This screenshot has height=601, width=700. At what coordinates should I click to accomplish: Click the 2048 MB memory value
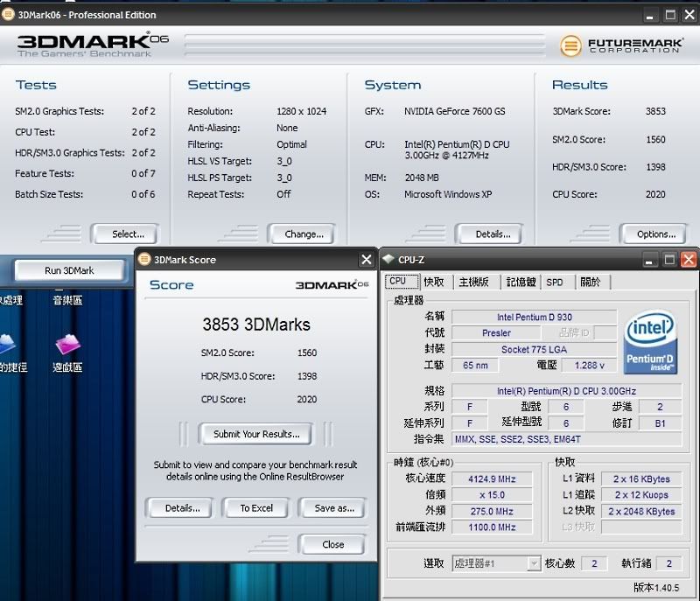tap(422, 178)
